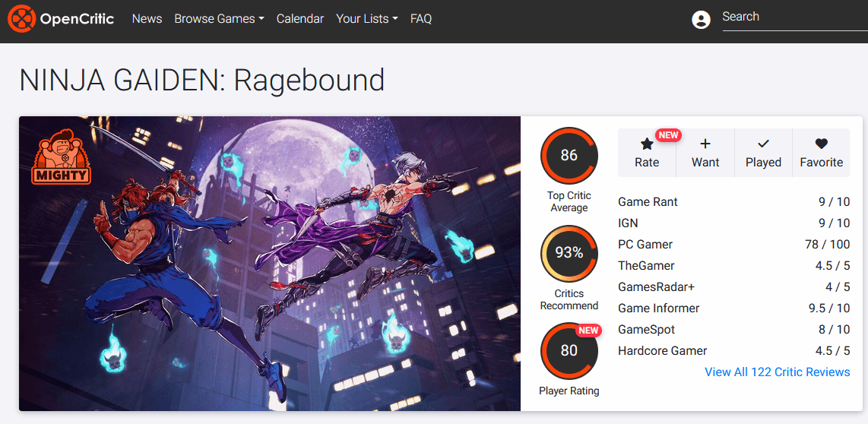Click the Player Rating score circle
Image resolution: width=868 pixels, height=424 pixels.
(569, 350)
